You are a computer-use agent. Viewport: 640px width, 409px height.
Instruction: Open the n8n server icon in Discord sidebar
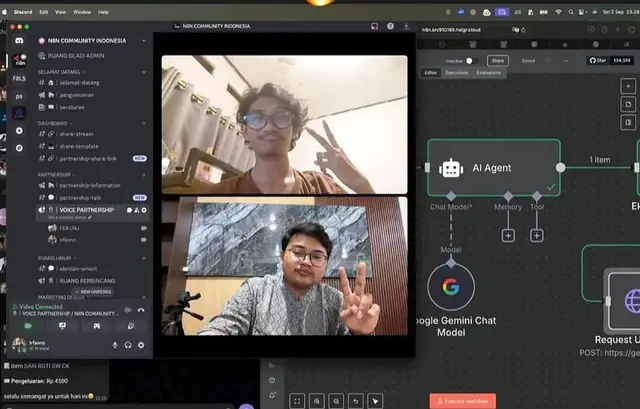(19, 60)
